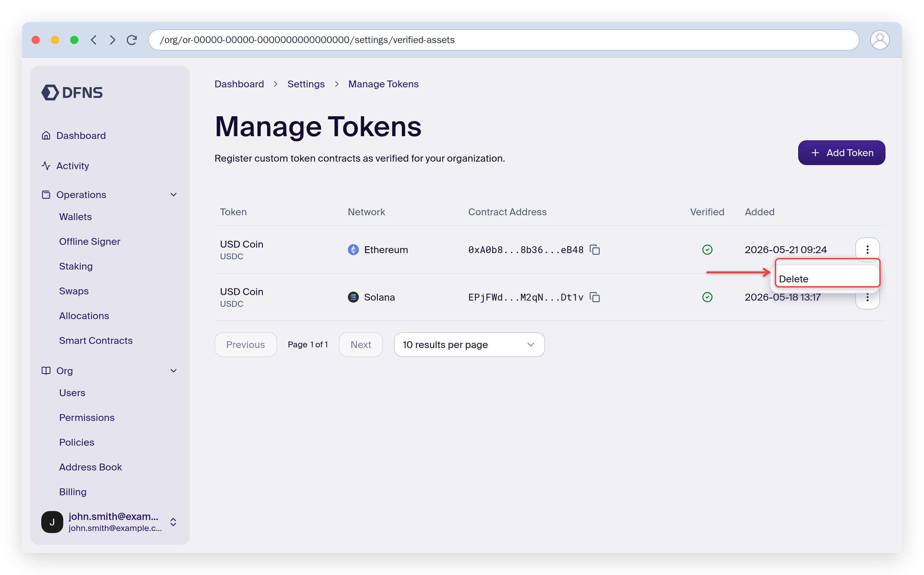This screenshot has width=924, height=575.
Task: Open Users in the sidebar
Action: [x=72, y=393]
